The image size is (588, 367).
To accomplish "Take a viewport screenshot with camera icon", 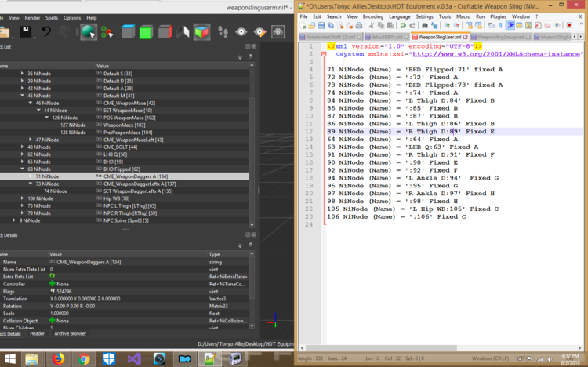I will 278,32.
